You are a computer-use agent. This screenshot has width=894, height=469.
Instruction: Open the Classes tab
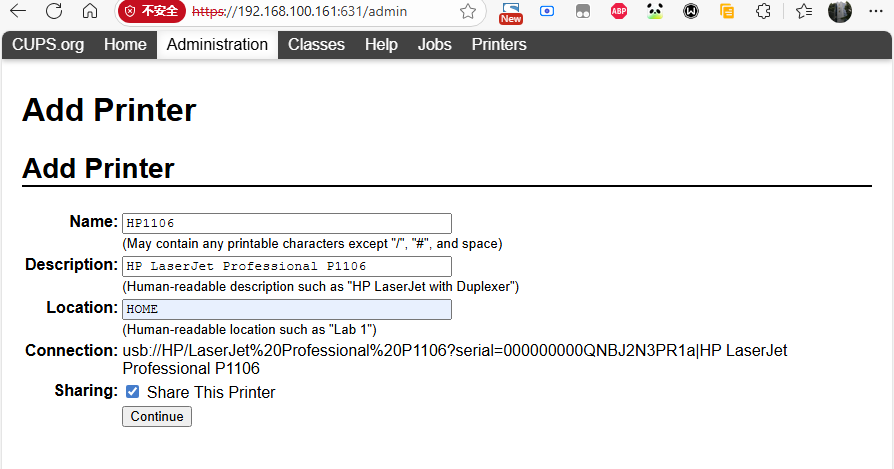click(316, 44)
